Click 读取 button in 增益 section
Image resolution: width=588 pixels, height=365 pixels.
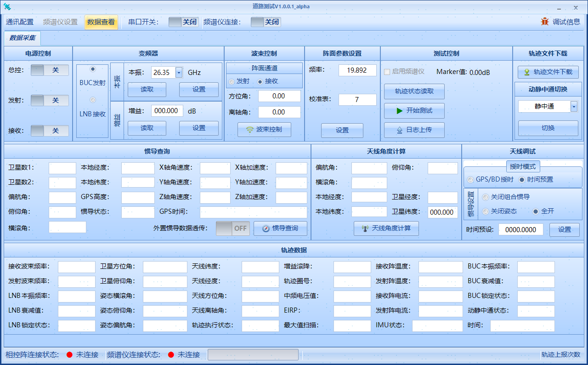147,128
